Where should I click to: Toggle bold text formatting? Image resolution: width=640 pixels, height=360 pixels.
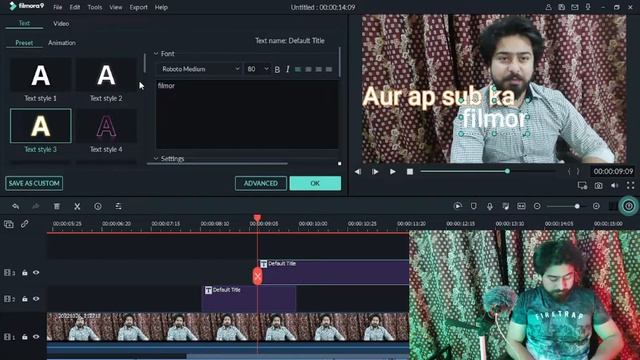point(277,69)
